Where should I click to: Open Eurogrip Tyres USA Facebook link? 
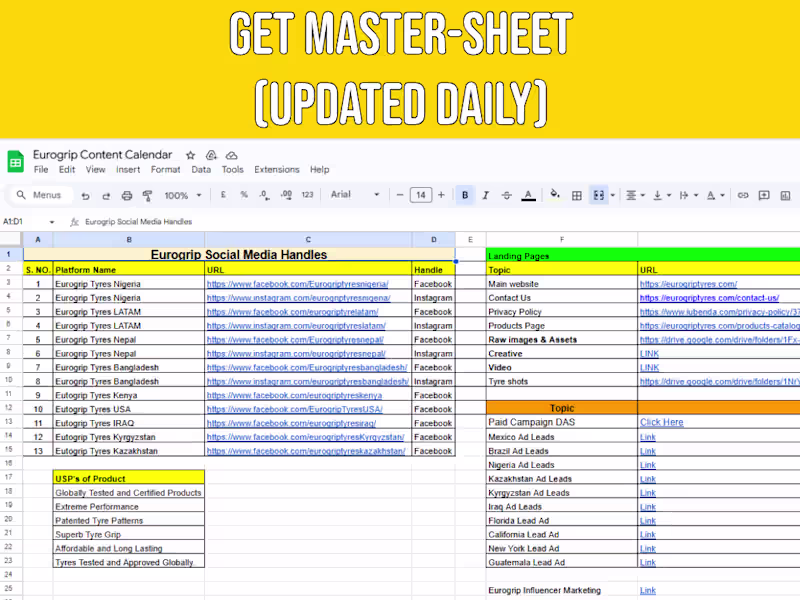(x=294, y=409)
